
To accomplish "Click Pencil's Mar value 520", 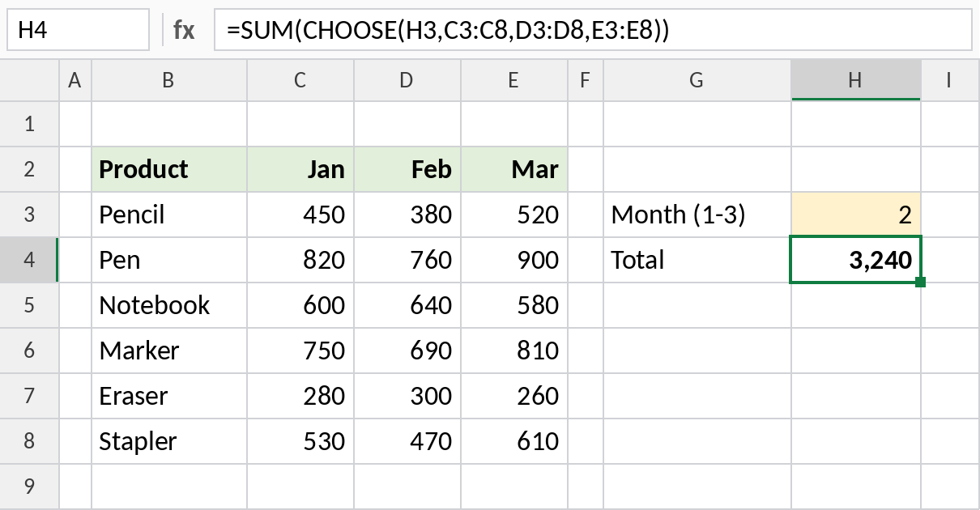I will (x=514, y=215).
